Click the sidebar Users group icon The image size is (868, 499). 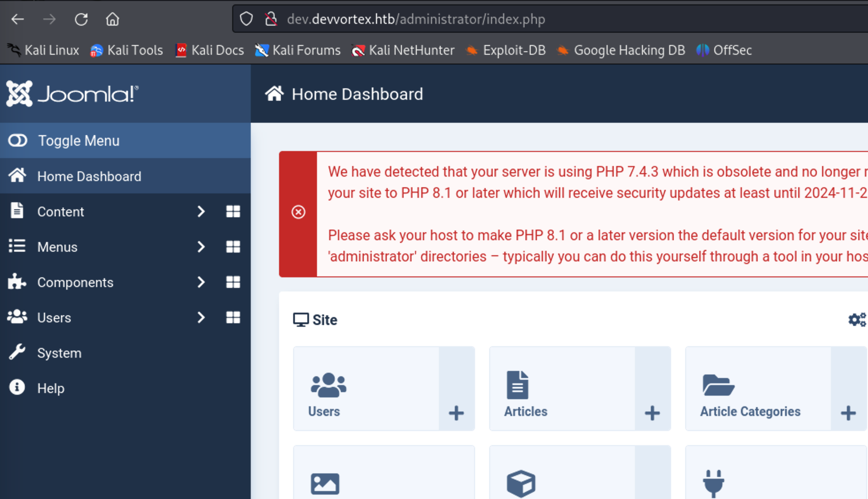click(x=17, y=317)
